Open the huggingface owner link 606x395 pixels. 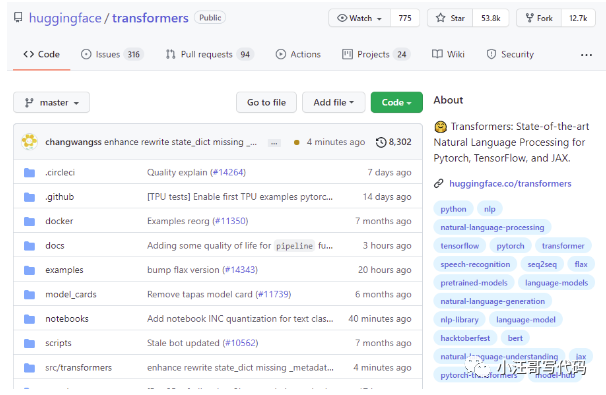[x=65, y=18]
